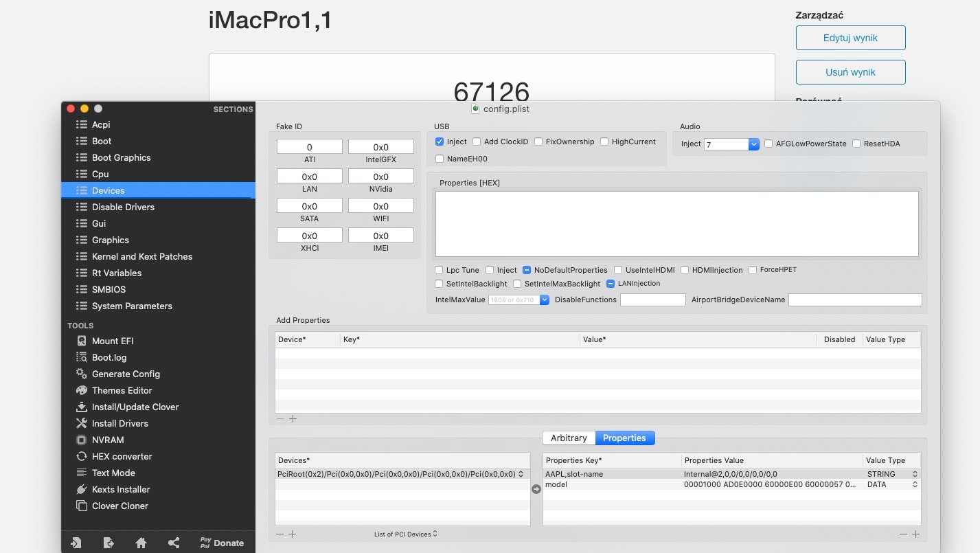
Task: Click the PayPal Donate button
Action: [x=222, y=543]
